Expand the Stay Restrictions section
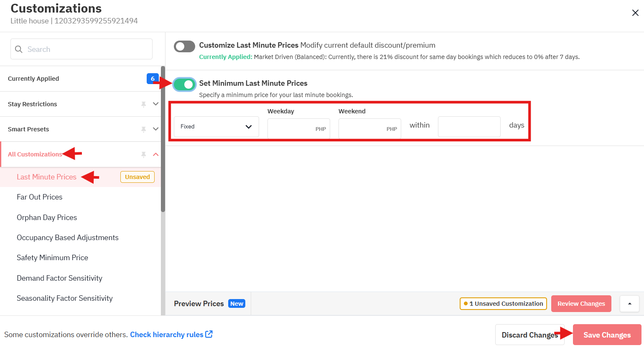Viewport: 644px width, 348px height. pyautogui.click(x=156, y=104)
